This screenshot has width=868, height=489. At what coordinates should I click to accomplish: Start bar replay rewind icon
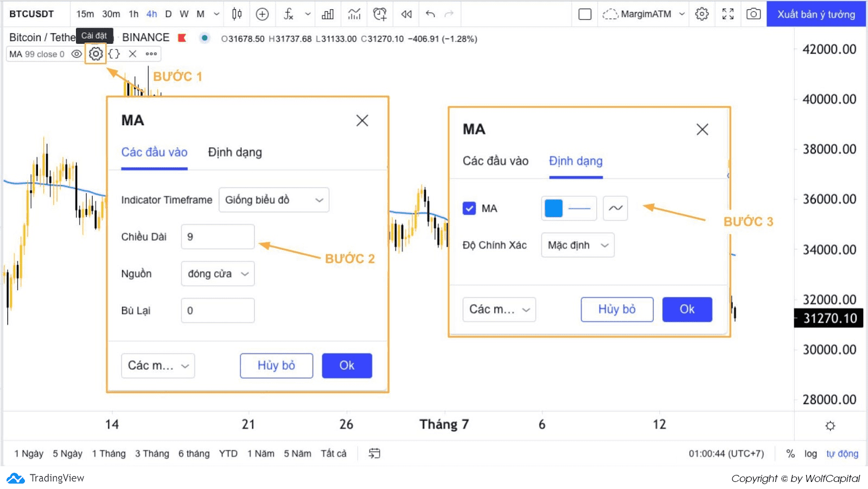pos(406,14)
